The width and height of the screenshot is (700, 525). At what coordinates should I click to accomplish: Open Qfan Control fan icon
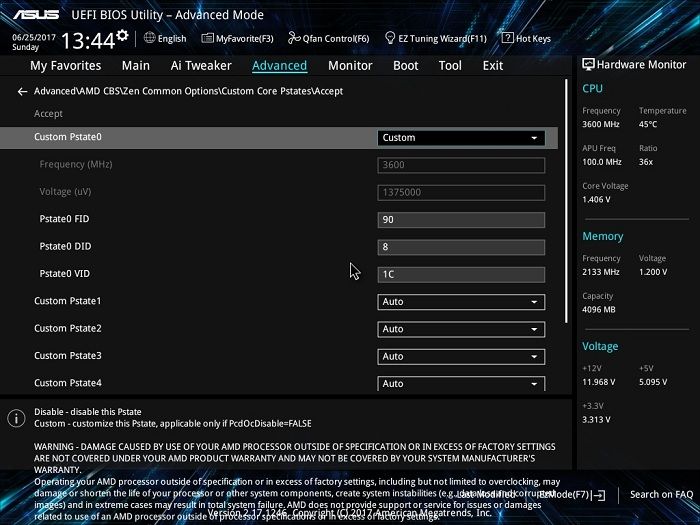(294, 38)
